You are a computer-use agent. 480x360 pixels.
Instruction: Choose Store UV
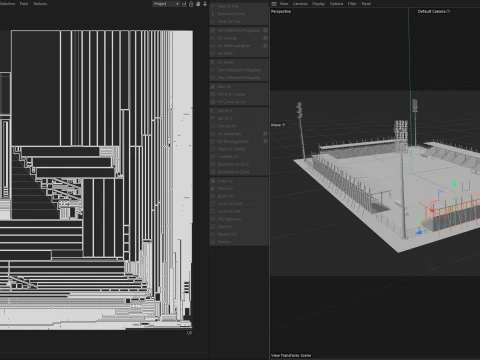(x=239, y=227)
